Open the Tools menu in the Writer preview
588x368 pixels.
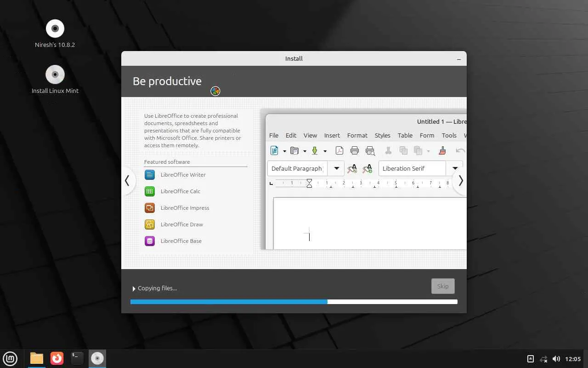(x=449, y=135)
